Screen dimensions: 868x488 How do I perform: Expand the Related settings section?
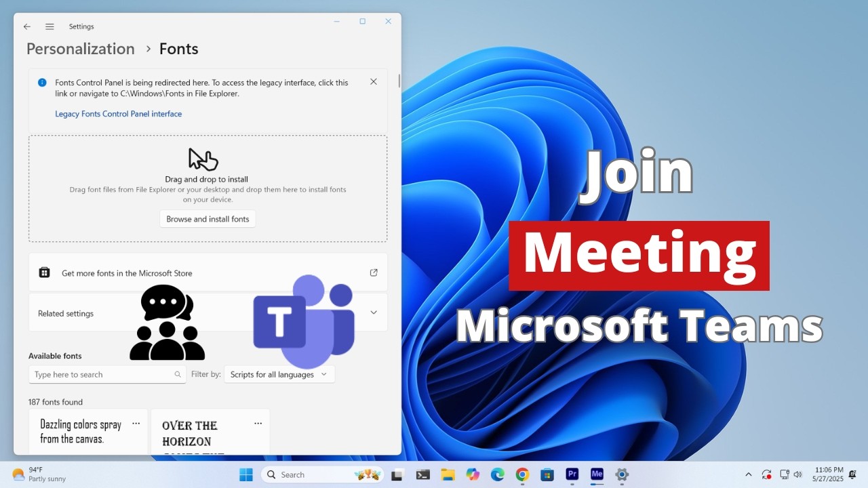click(x=208, y=312)
